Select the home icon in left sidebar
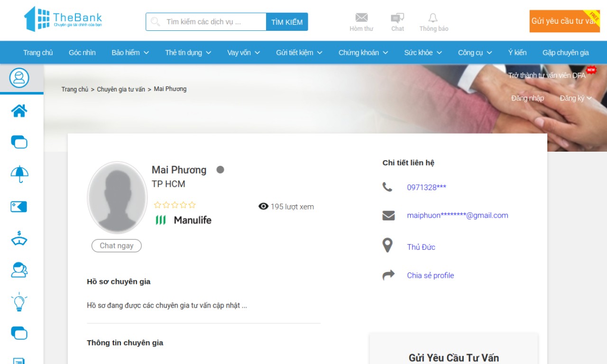607x364 pixels. tap(19, 111)
